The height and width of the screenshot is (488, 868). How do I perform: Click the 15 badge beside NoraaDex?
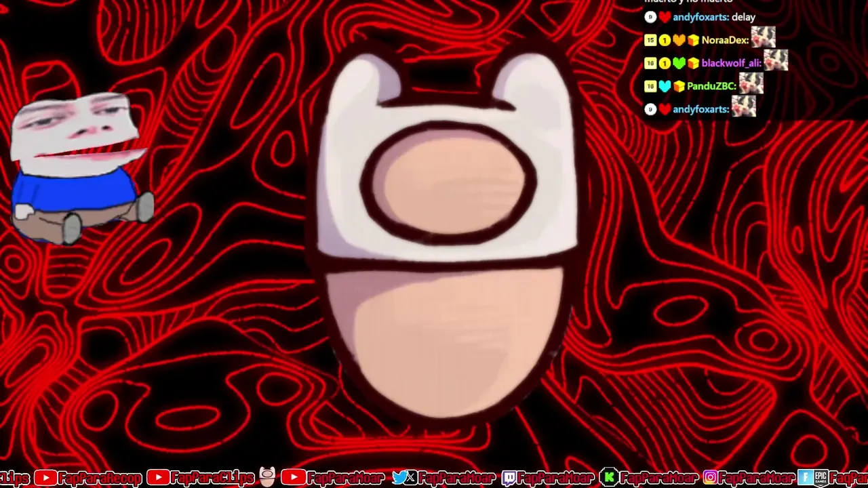pos(650,41)
